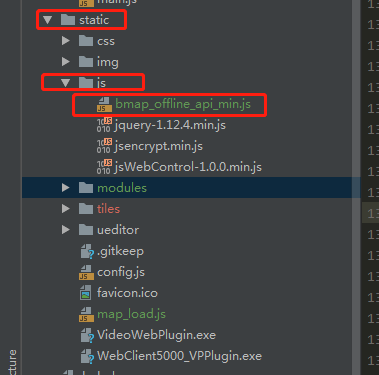379x375 pixels.
Task: Collapse the static folder arrow
Action: coord(47,20)
